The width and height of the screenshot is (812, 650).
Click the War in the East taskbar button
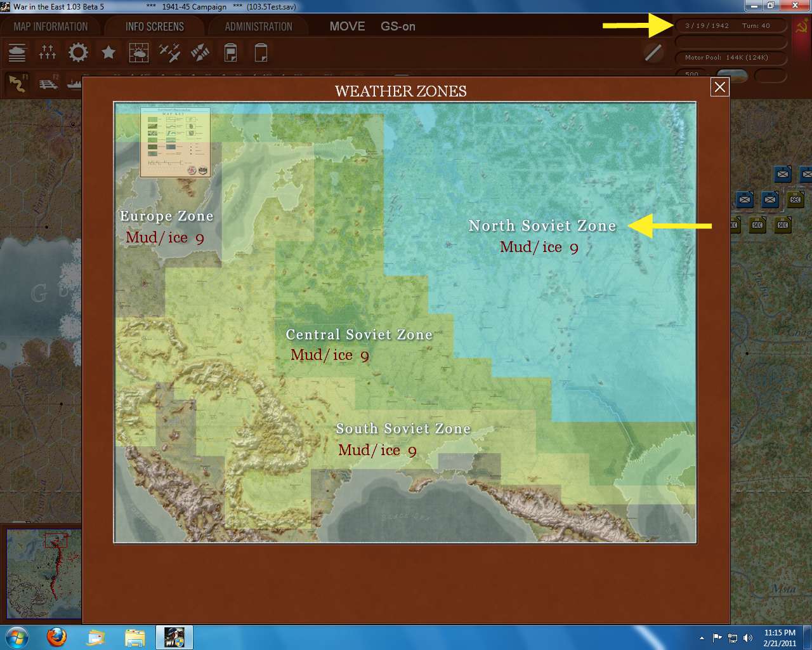point(174,637)
